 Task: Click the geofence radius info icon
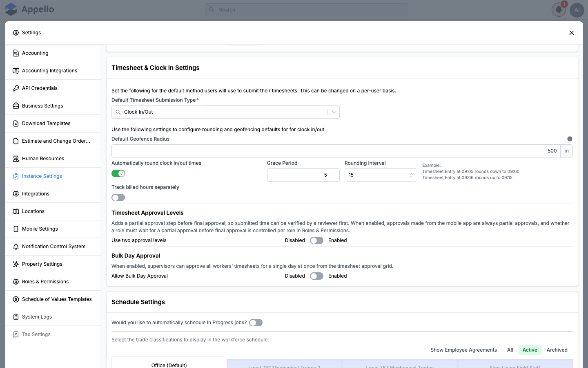pyautogui.click(x=570, y=139)
